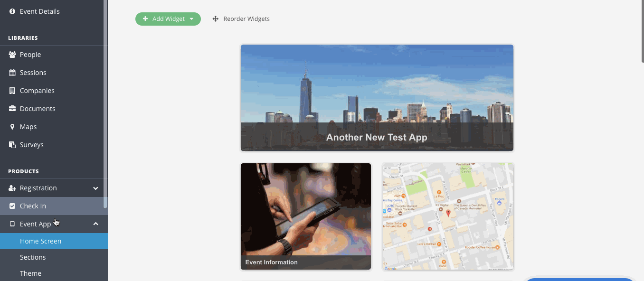The width and height of the screenshot is (644, 281).
Task: Click the Documents briefcase icon
Action: click(12, 109)
